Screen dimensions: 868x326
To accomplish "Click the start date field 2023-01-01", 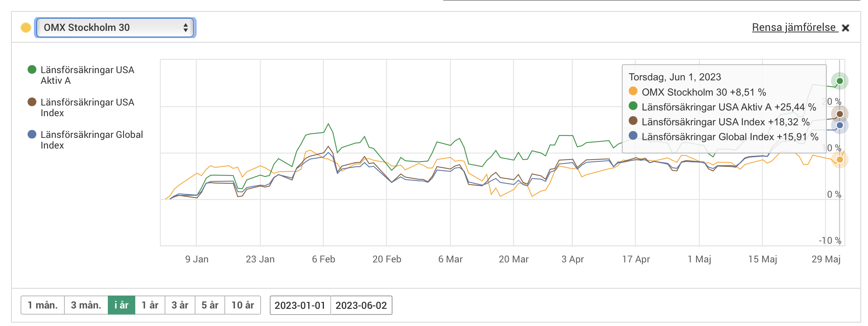I will pos(300,305).
